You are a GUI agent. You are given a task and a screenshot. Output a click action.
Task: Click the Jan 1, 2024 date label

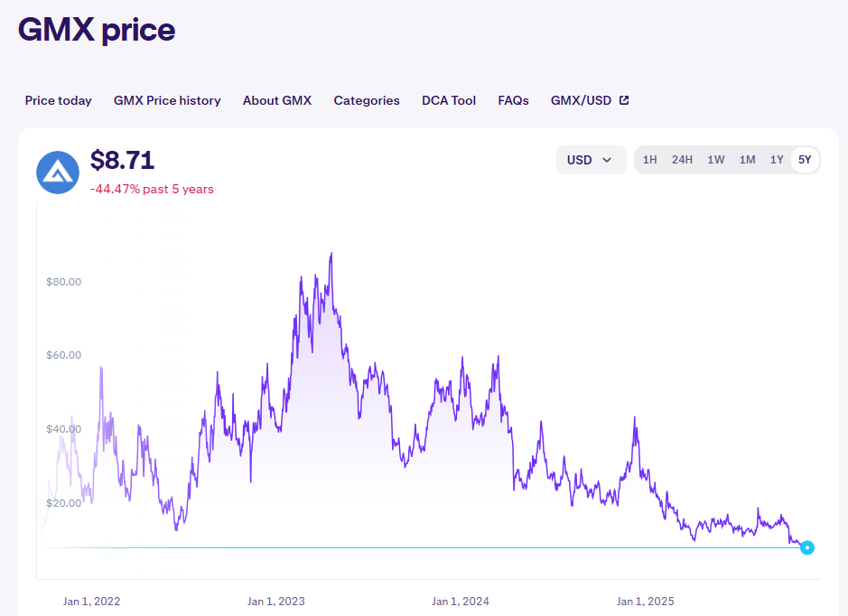coord(461,602)
